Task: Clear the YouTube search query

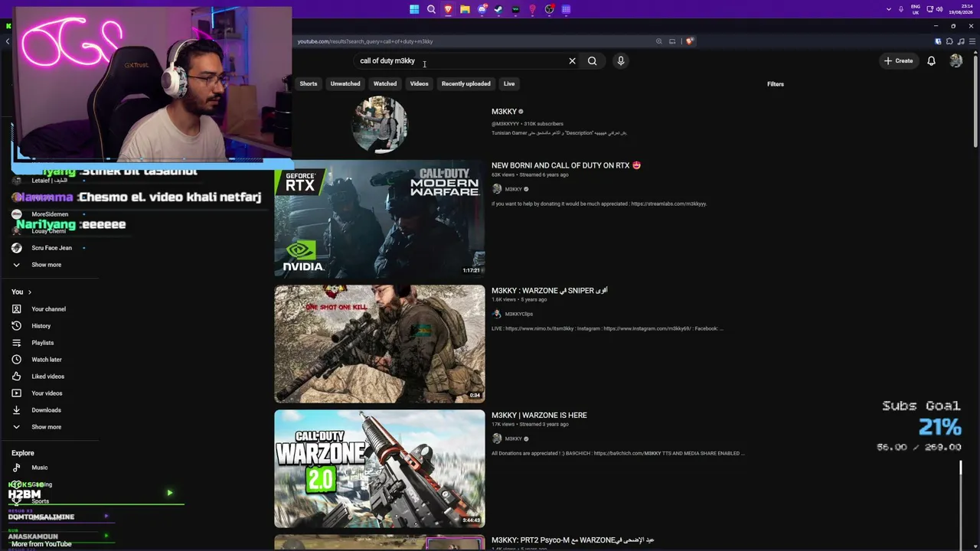Action: [572, 60]
